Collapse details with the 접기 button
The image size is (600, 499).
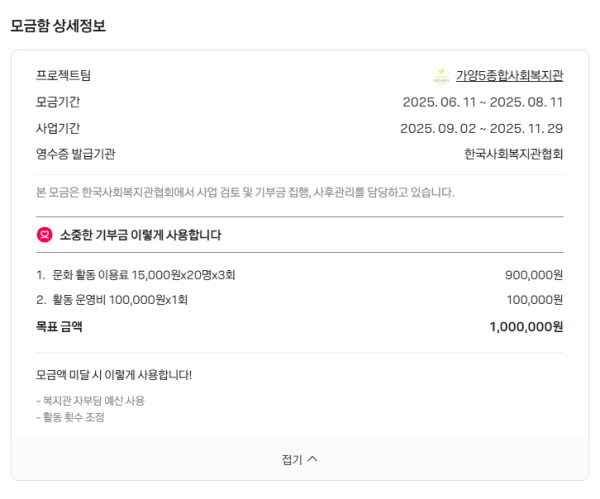(300, 459)
